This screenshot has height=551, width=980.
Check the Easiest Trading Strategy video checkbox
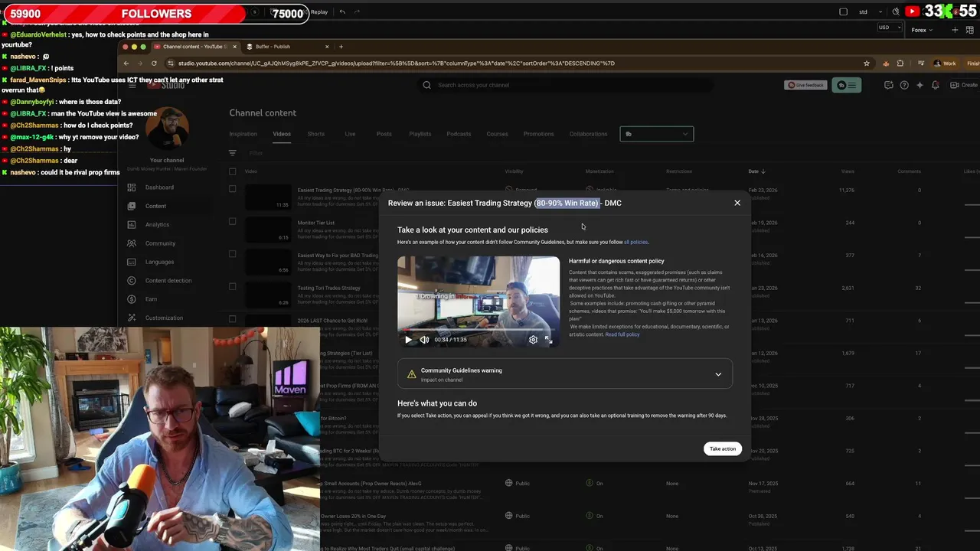[233, 189]
